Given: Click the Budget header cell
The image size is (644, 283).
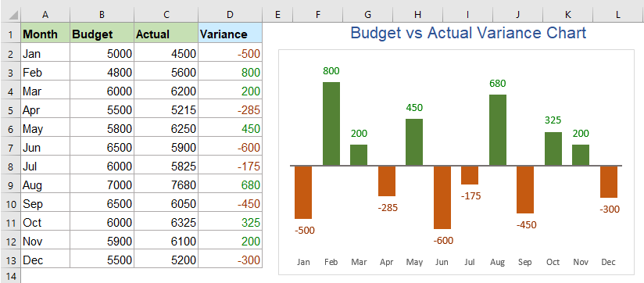Looking at the screenshot, I should tap(102, 34).
